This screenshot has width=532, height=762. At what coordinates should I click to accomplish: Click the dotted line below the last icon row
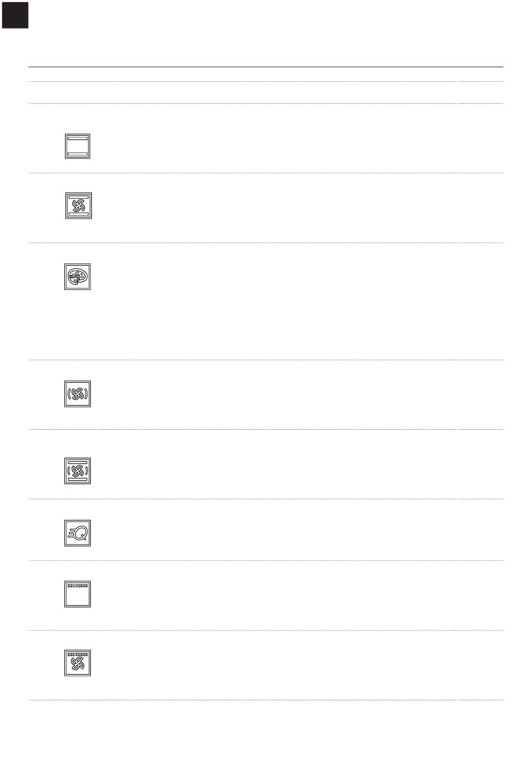click(266, 700)
